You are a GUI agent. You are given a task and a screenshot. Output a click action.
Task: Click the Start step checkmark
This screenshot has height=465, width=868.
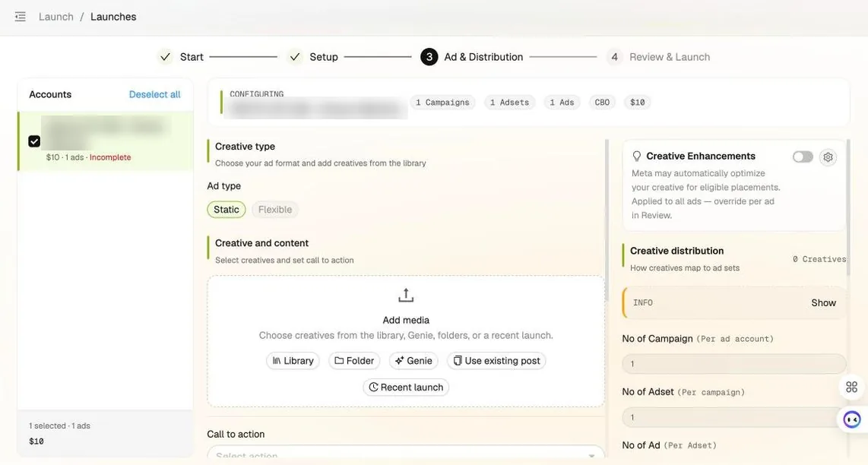(x=165, y=56)
